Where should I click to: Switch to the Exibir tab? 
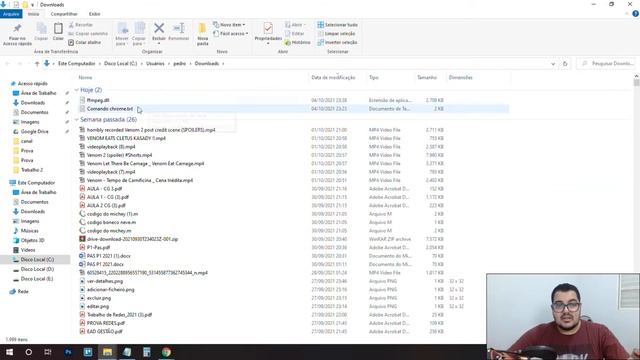pyautogui.click(x=94, y=14)
